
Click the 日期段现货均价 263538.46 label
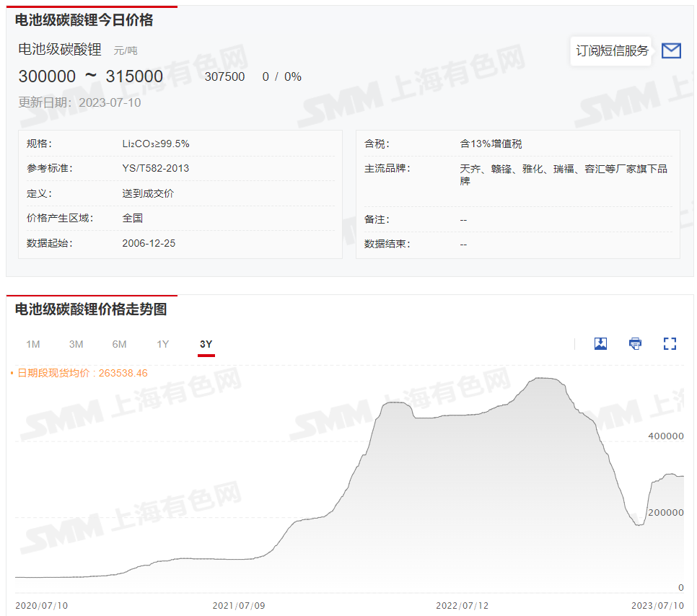pyautogui.click(x=82, y=373)
